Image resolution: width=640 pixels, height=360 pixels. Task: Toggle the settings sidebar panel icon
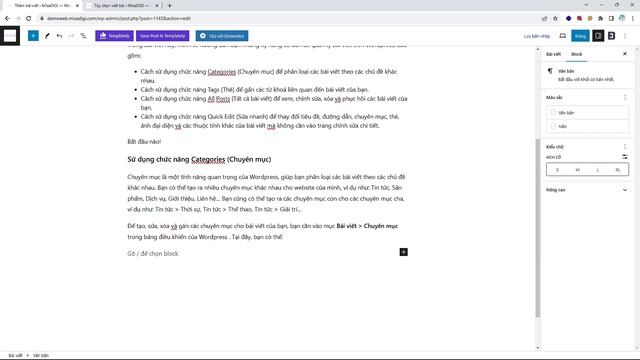pos(598,36)
